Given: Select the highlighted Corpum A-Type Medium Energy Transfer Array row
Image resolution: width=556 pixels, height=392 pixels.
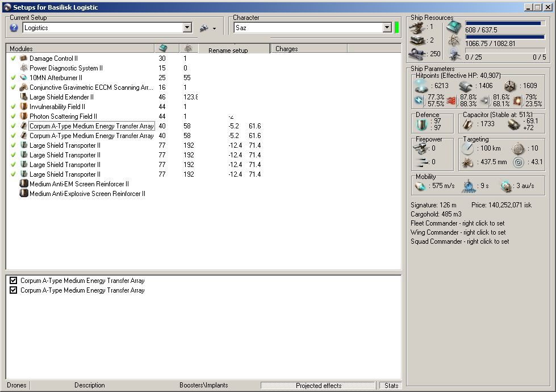Looking at the screenshot, I should 91,126.
